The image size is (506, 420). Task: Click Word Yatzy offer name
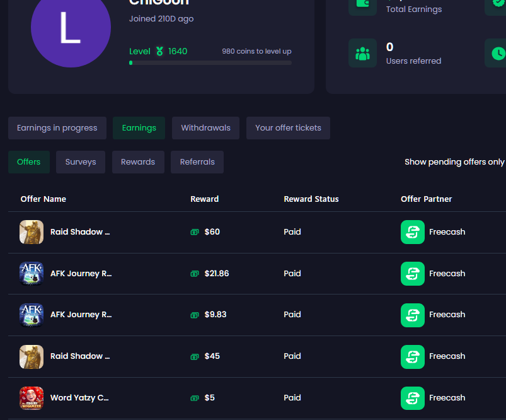79,398
